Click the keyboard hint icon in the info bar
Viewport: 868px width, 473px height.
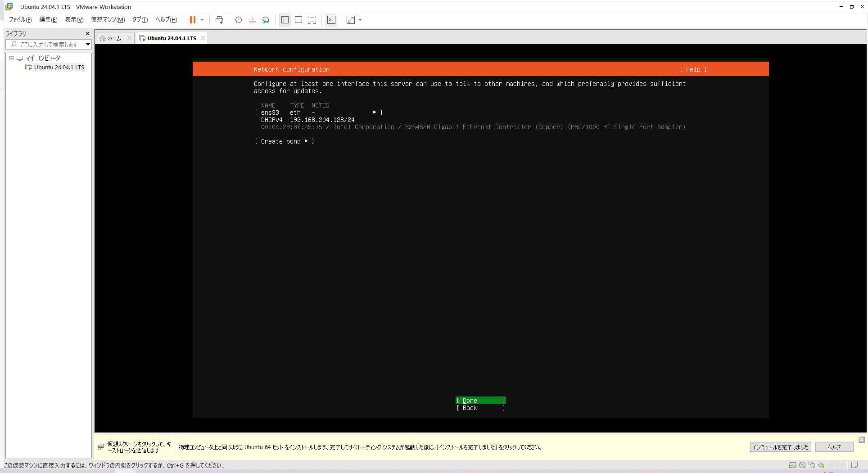click(x=101, y=447)
